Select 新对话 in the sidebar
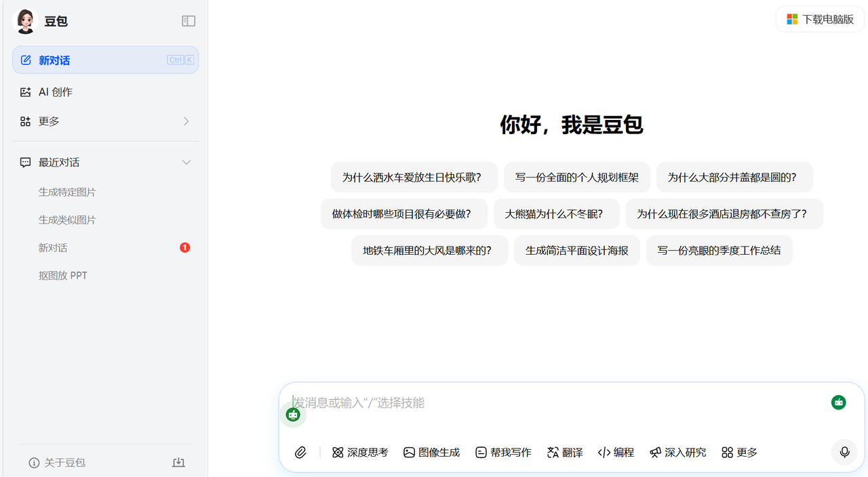 [x=105, y=60]
